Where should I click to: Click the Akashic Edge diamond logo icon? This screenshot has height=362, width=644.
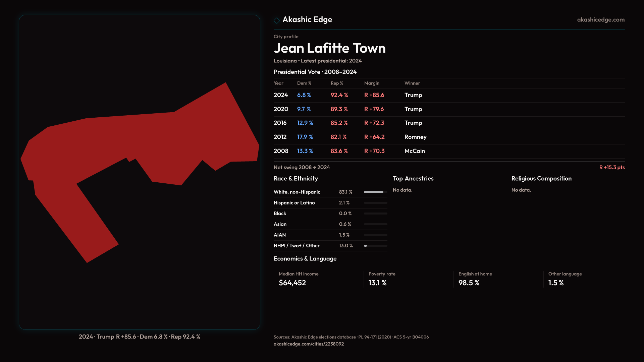(277, 20)
